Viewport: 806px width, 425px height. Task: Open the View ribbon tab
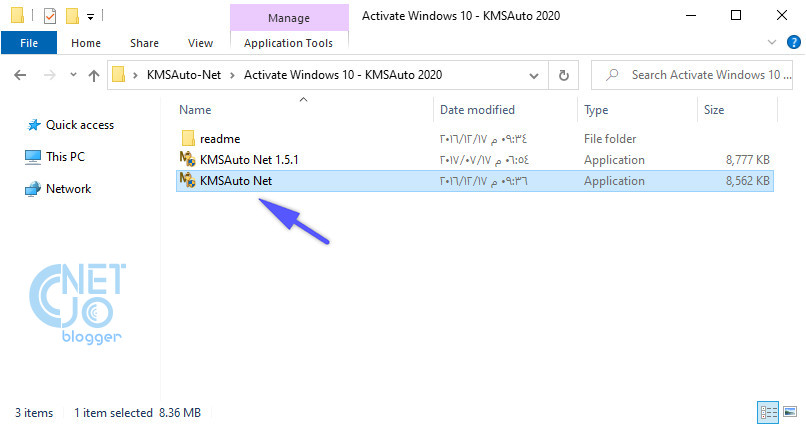(200, 43)
